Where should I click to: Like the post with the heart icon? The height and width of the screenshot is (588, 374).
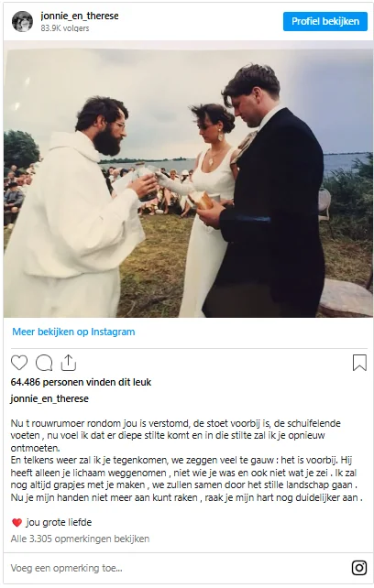(19, 363)
